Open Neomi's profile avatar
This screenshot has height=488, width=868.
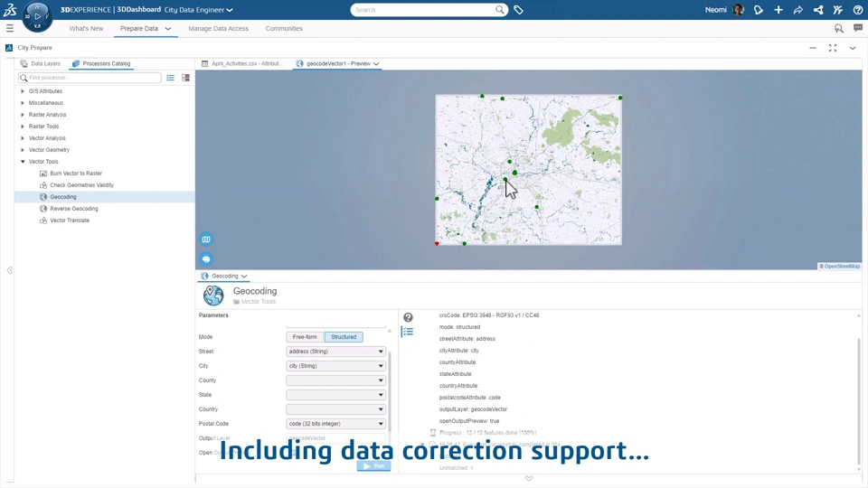738,10
